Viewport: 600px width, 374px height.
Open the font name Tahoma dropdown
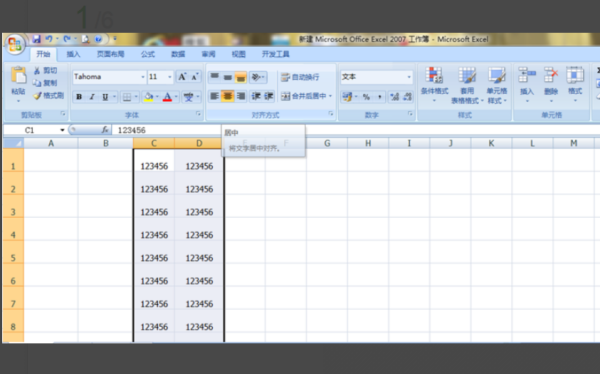pos(143,77)
